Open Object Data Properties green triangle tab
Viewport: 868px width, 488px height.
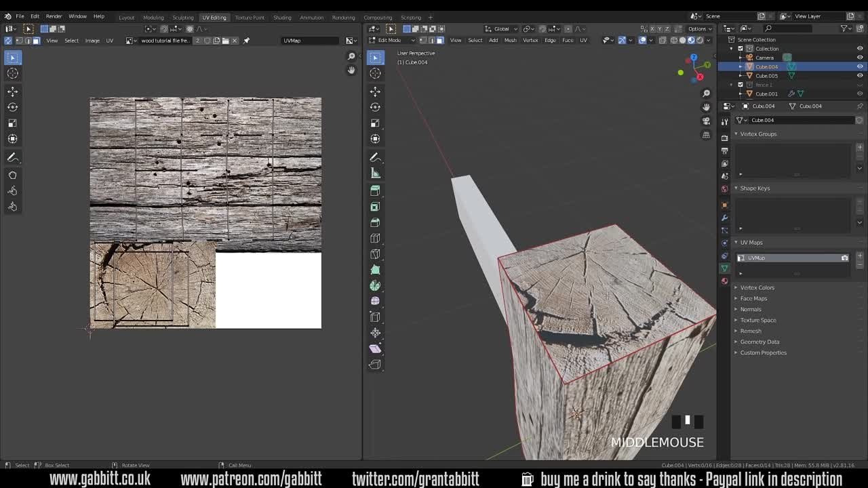(x=724, y=268)
